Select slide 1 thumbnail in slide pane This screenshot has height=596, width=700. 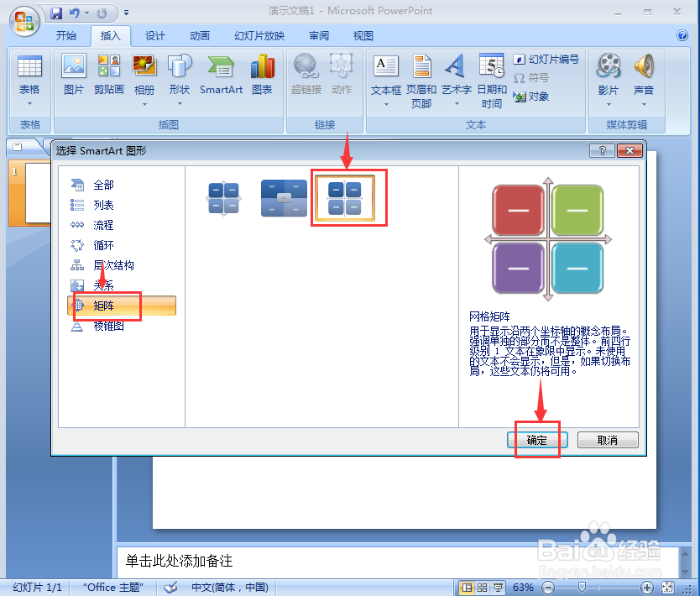(30, 193)
